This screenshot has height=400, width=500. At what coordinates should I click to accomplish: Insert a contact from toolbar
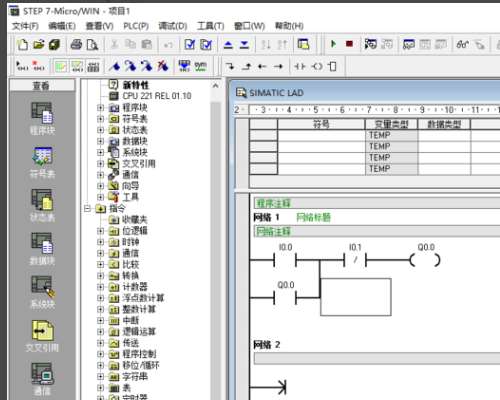(x=299, y=66)
